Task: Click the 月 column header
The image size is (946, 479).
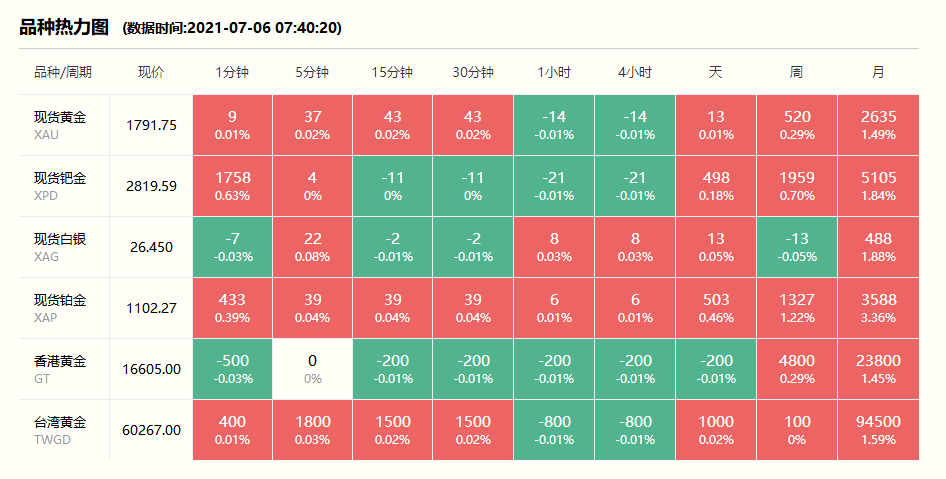Action: [878, 72]
